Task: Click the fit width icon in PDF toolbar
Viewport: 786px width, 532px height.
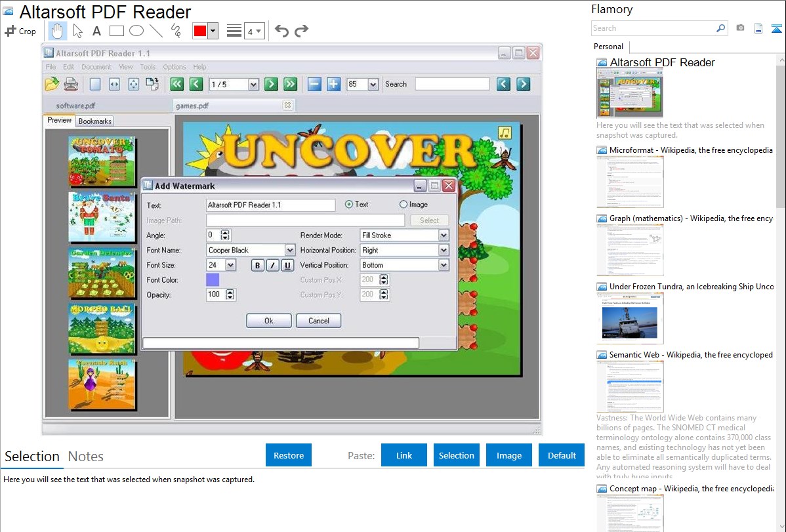Action: [114, 84]
